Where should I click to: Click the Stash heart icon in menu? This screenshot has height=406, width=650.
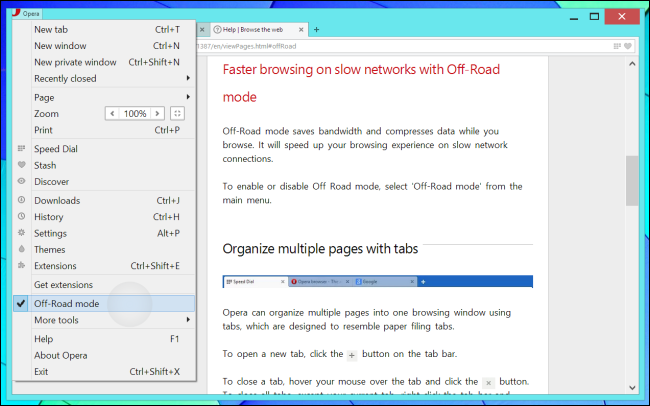22,165
